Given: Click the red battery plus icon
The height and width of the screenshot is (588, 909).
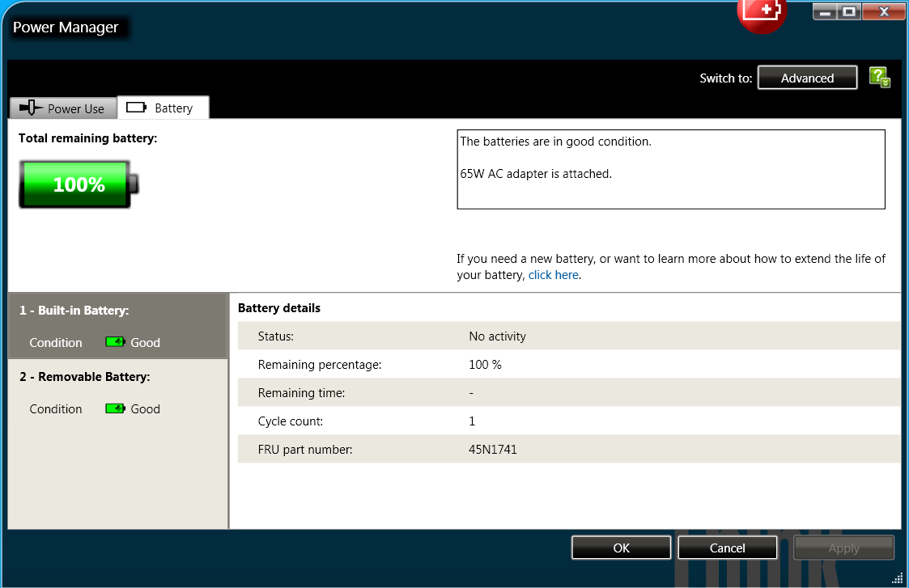Looking at the screenshot, I should click(x=761, y=15).
